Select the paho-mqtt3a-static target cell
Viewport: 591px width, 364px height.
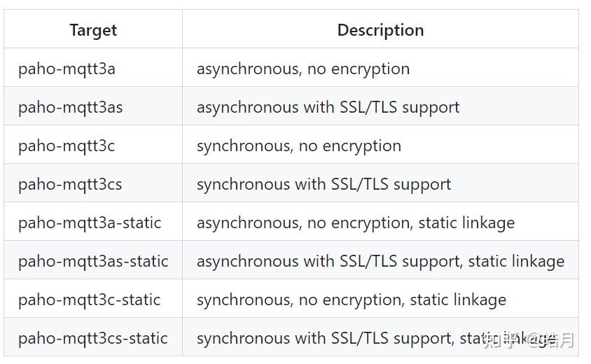tap(90, 223)
